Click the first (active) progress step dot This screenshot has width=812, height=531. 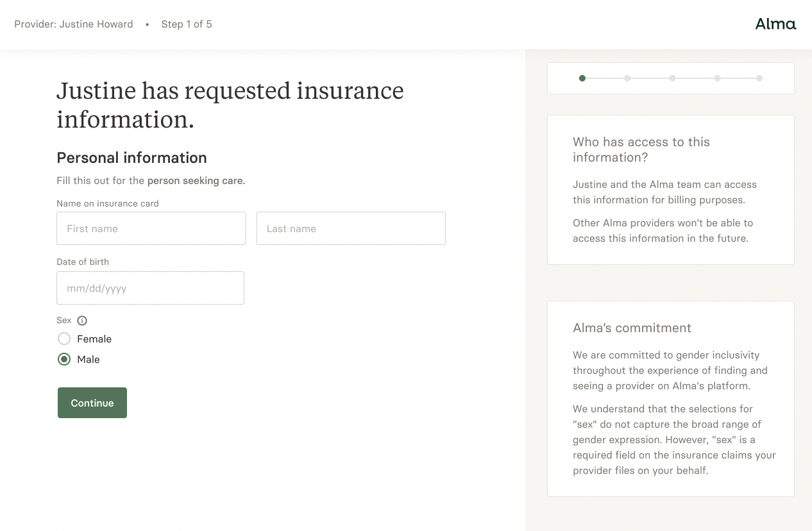(x=582, y=78)
